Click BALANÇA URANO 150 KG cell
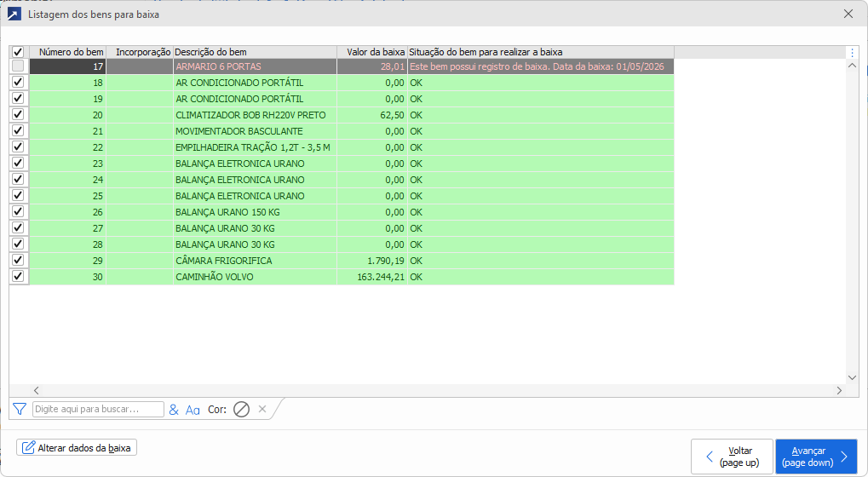The image size is (868, 477). point(256,212)
